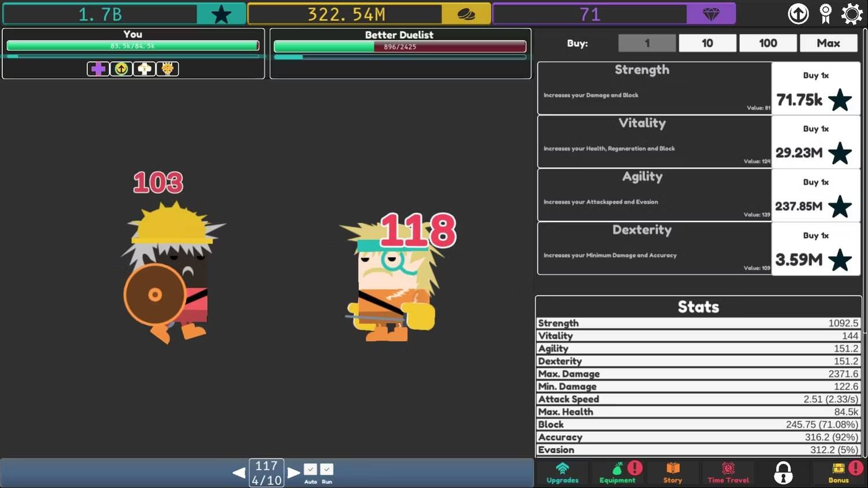Image resolution: width=868 pixels, height=488 pixels.
Task: Click the Stats panel header
Action: pyautogui.click(x=698, y=306)
